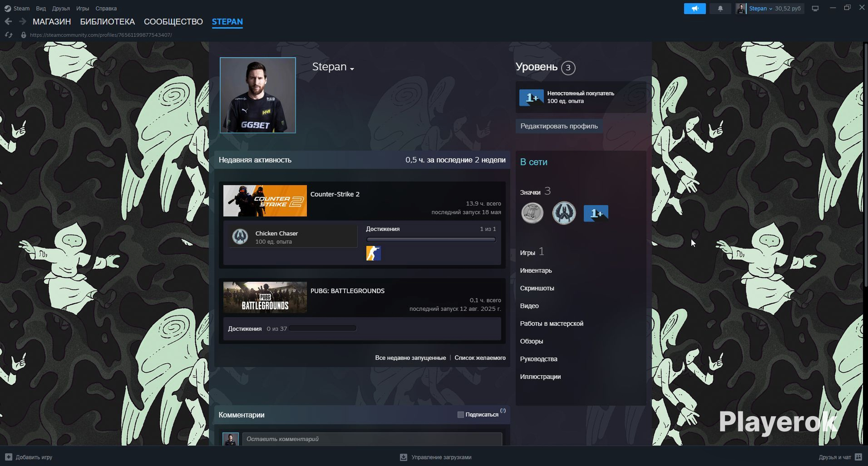Open the announcements megaphone button
Viewport: 868px width, 466px height.
(x=695, y=8)
